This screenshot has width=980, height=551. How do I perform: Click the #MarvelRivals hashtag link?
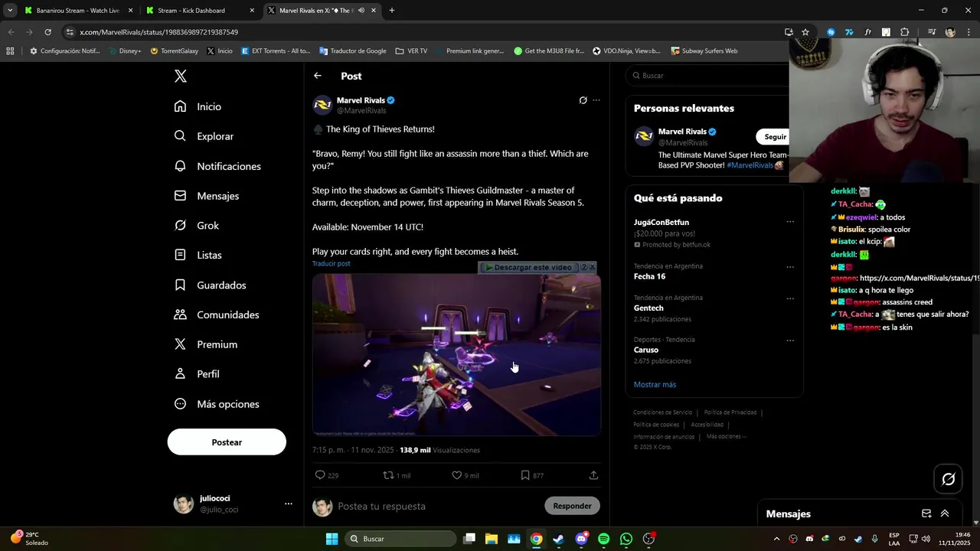[750, 165]
